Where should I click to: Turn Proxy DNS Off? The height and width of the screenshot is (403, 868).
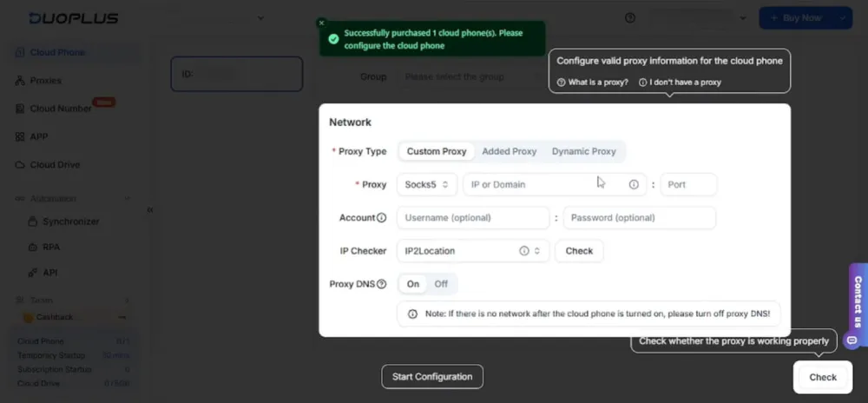click(441, 284)
